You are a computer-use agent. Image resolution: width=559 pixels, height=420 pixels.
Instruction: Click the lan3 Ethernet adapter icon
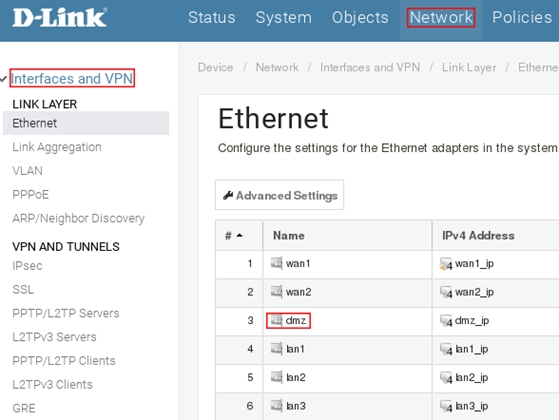[x=277, y=405]
